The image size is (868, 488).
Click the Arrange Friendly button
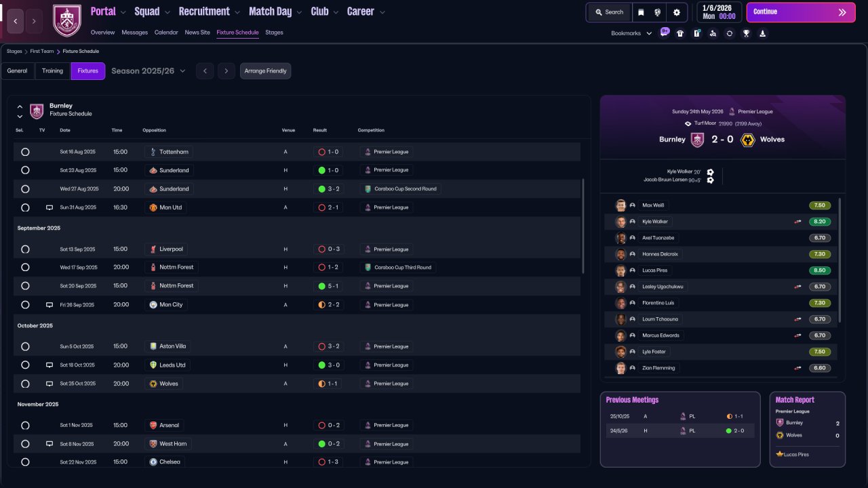[x=265, y=71]
